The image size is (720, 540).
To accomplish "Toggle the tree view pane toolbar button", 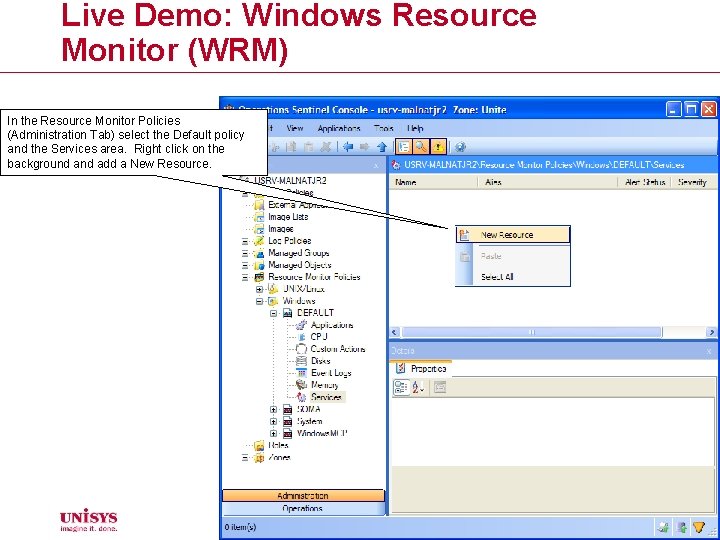I will (404, 147).
